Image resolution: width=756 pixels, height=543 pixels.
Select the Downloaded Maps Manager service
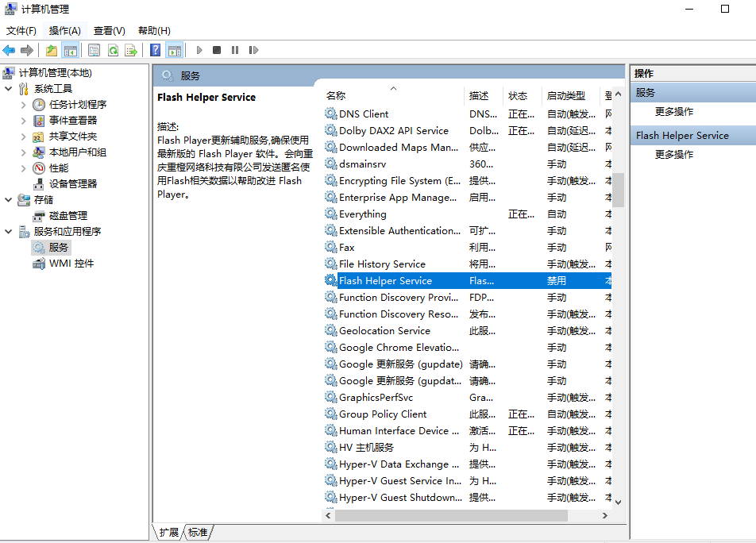(x=467, y=148)
